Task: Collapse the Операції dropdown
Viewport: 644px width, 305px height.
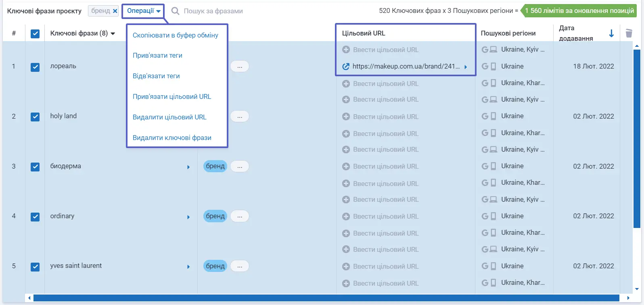Action: click(144, 11)
